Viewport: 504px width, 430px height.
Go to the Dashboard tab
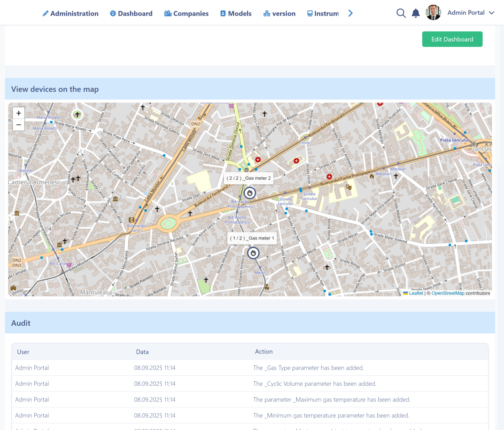(131, 13)
